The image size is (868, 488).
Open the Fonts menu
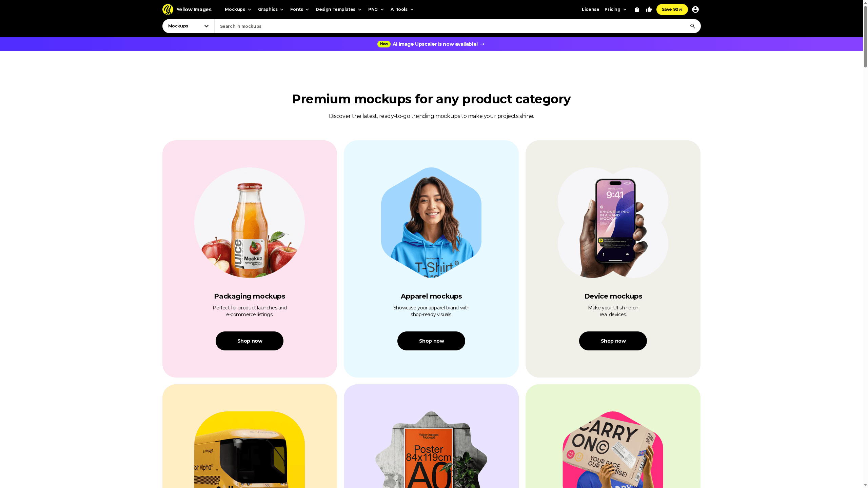click(299, 9)
